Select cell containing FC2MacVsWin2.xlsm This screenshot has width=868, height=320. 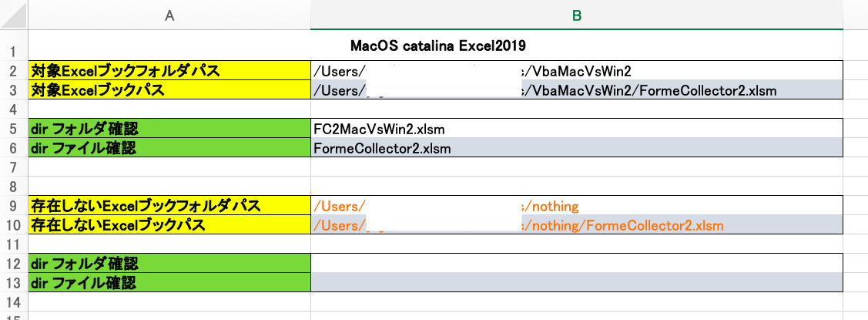coord(577,129)
